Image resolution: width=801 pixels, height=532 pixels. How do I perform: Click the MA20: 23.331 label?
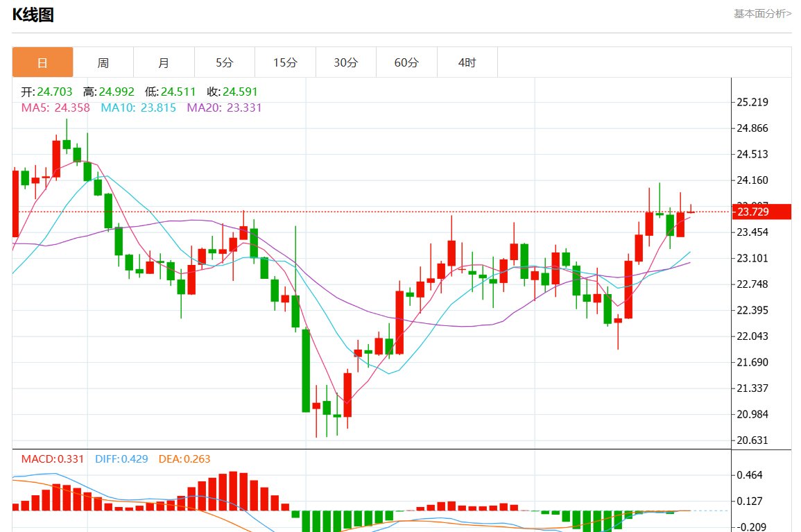point(224,108)
